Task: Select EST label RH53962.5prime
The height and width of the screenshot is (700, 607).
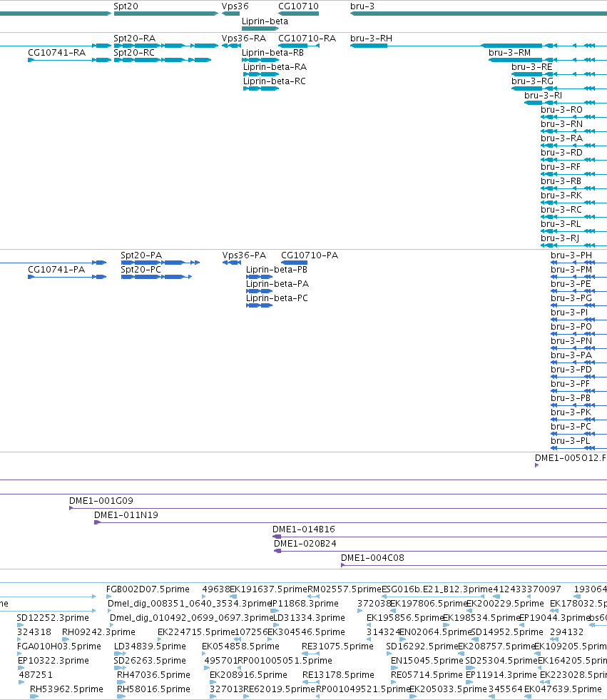Action: coord(66,689)
